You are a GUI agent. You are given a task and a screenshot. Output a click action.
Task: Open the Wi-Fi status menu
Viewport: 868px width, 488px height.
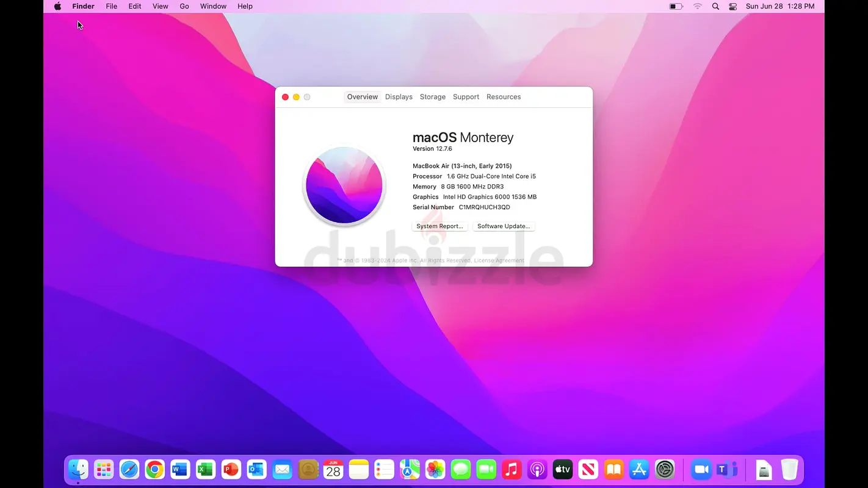(x=698, y=6)
